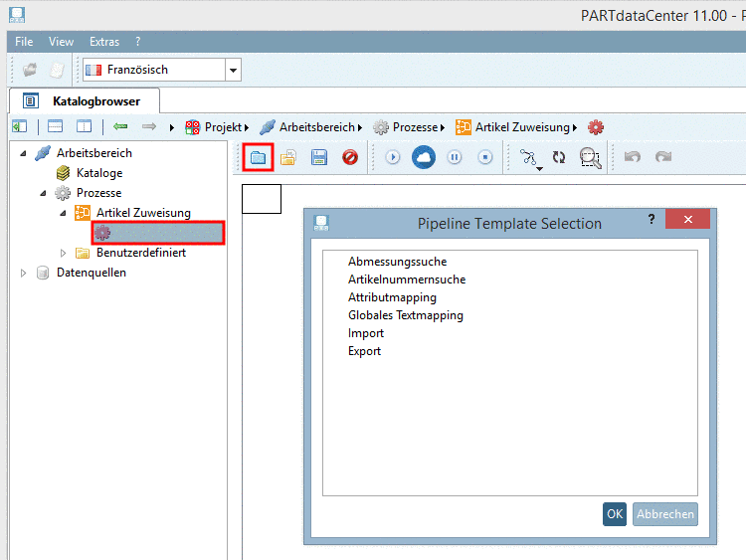Select Datenquellen in the tree
Viewport: 746px width, 560px height.
tap(92, 273)
